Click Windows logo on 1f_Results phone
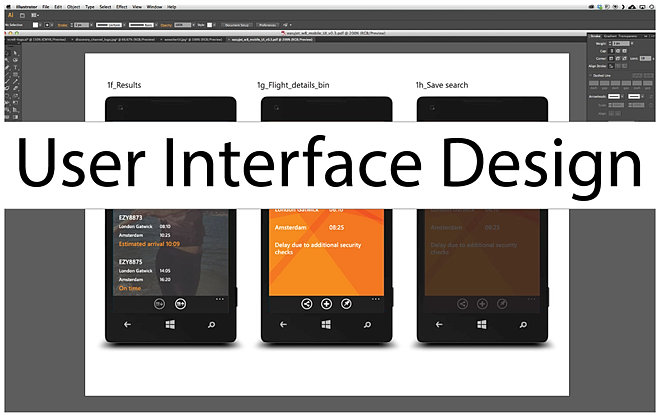Image resolution: width=660 pixels, height=417 pixels. [x=170, y=324]
